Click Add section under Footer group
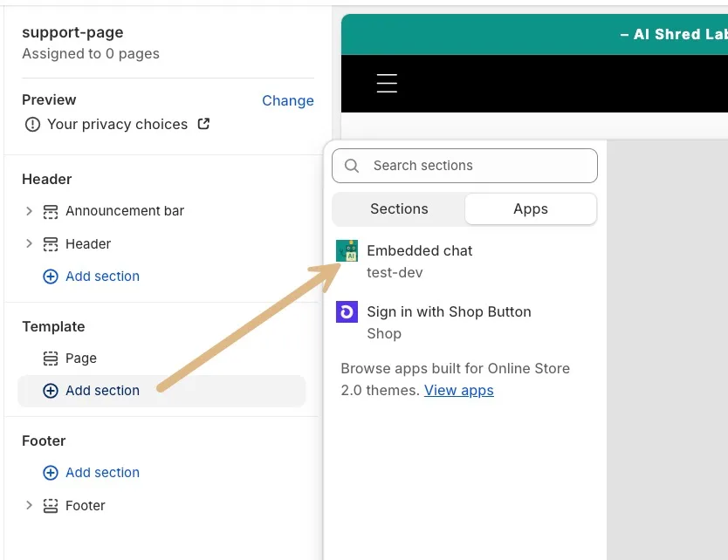 92,472
